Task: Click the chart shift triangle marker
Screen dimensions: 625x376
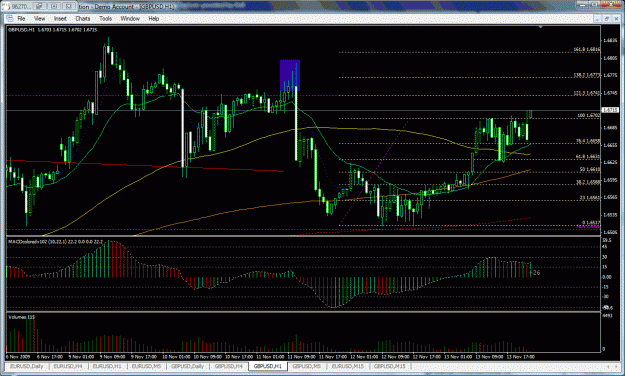Action: tap(540, 27)
